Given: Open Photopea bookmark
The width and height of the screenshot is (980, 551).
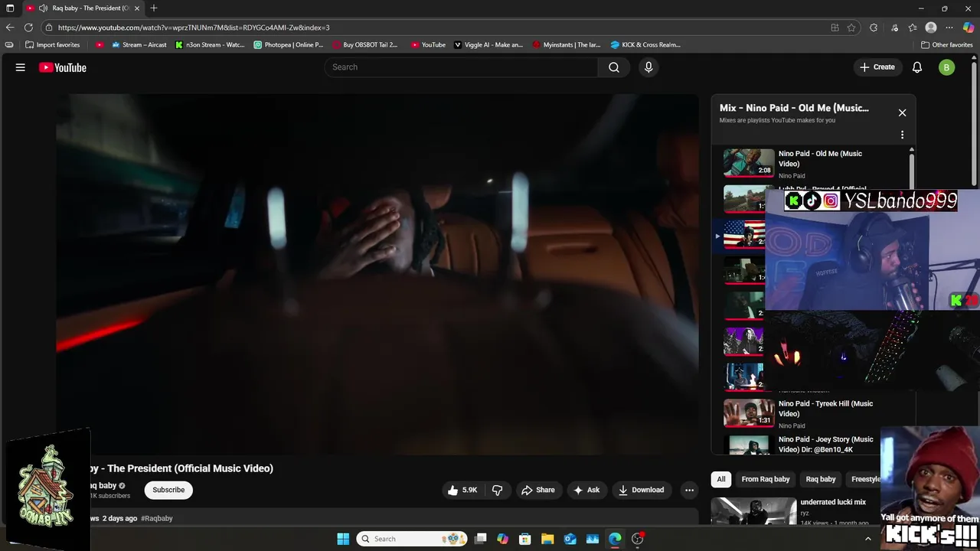Looking at the screenshot, I should click(x=289, y=44).
